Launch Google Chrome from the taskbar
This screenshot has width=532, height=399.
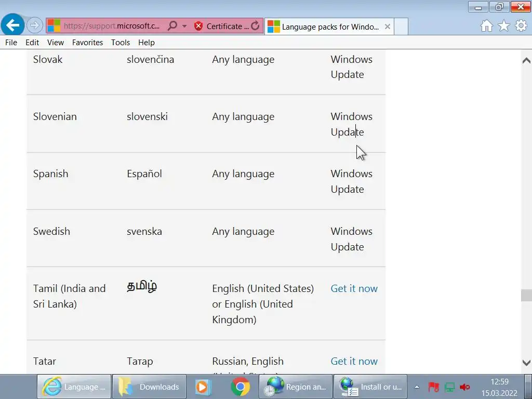pos(240,387)
